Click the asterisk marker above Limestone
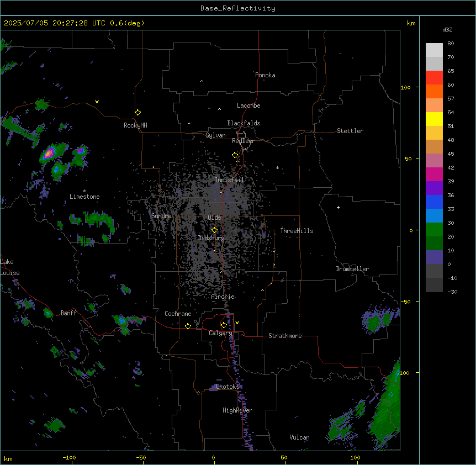Screen dimensions: 476x465 pyautogui.click(x=84, y=191)
